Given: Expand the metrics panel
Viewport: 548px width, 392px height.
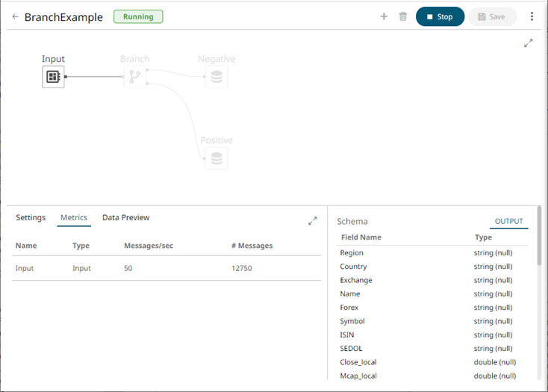Looking at the screenshot, I should click(313, 221).
